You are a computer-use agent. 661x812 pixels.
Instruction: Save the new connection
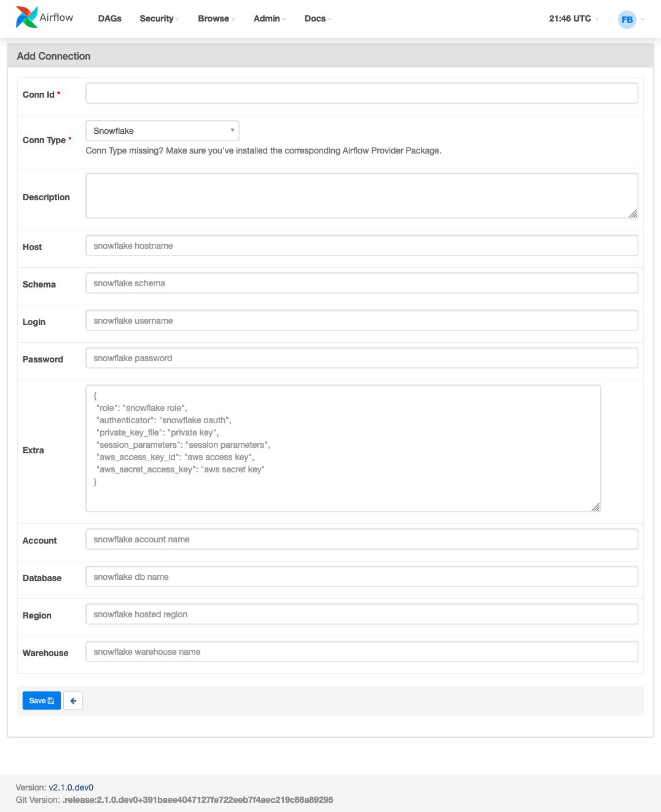click(x=42, y=701)
